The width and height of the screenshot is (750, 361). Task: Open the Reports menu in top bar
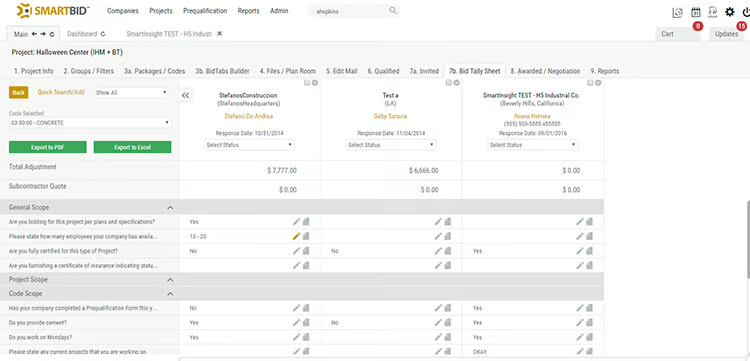pos(248,11)
